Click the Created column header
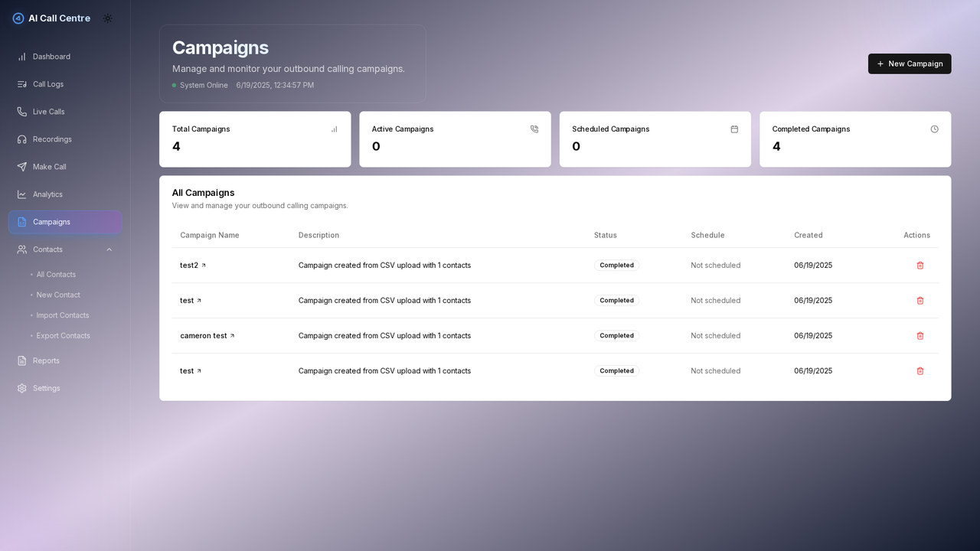980x551 pixels. coord(808,235)
